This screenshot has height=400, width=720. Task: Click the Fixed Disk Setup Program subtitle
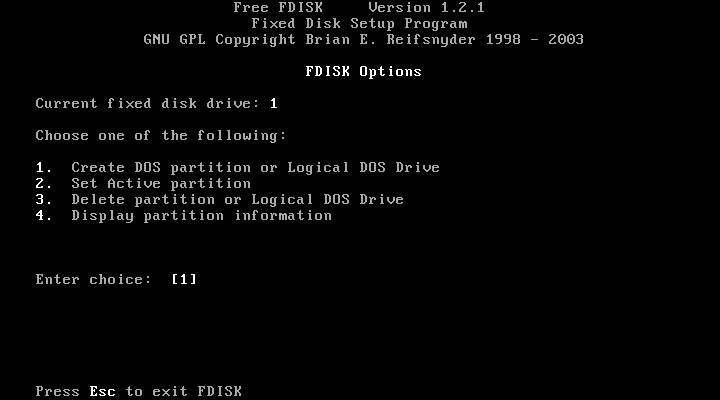click(360, 23)
